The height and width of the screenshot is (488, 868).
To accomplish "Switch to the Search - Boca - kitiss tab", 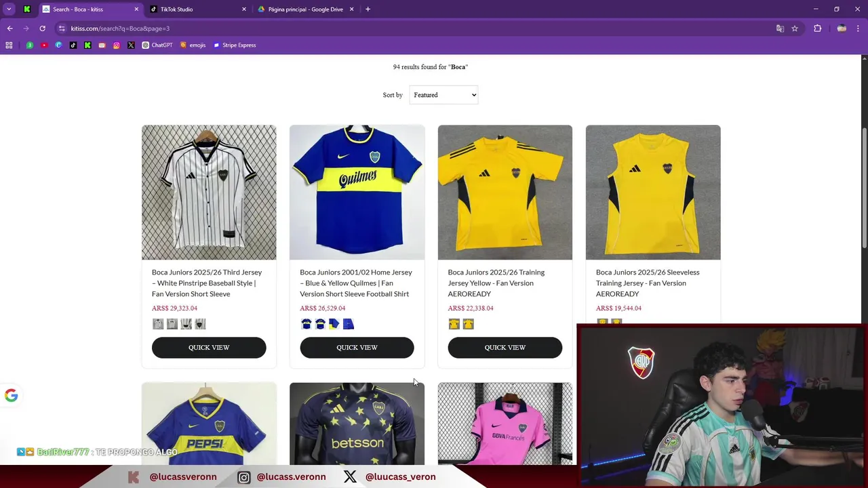I will coord(90,9).
